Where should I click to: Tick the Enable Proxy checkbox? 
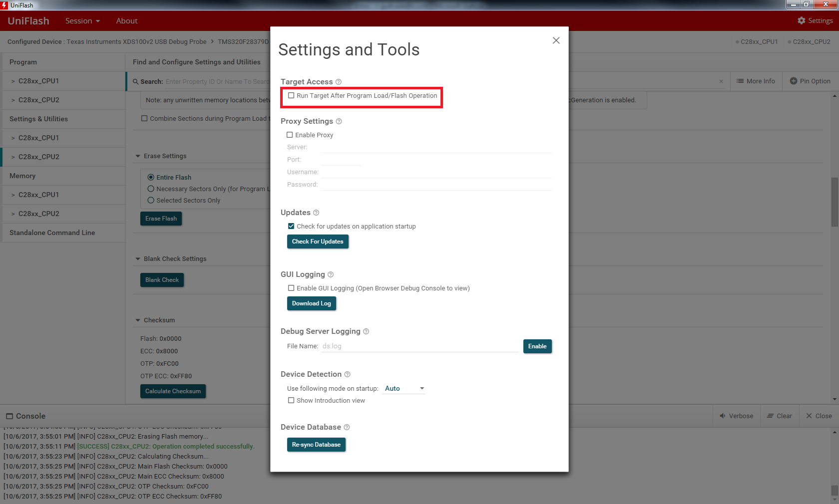coord(290,135)
